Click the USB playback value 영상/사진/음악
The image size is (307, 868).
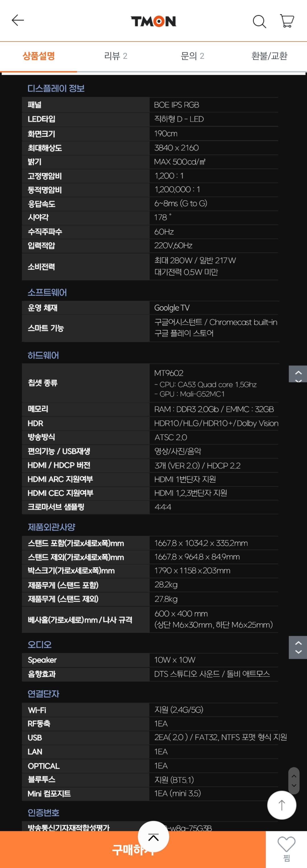click(x=178, y=451)
